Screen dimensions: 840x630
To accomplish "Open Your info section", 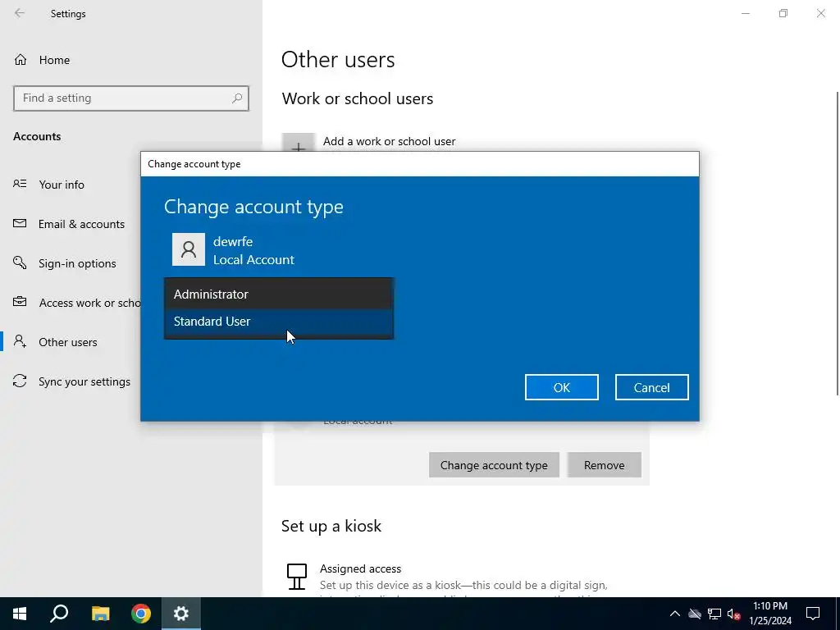I will coord(62,185).
